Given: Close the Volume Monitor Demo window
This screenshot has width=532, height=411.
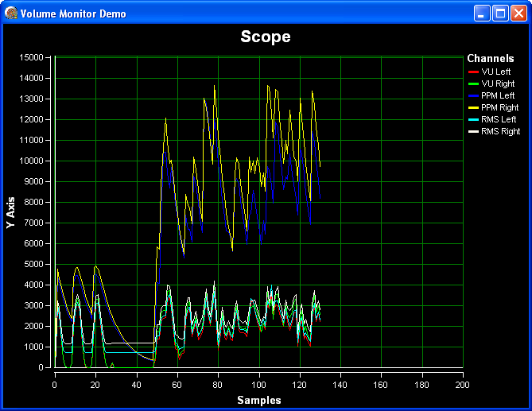Looking at the screenshot, I should coord(518,14).
